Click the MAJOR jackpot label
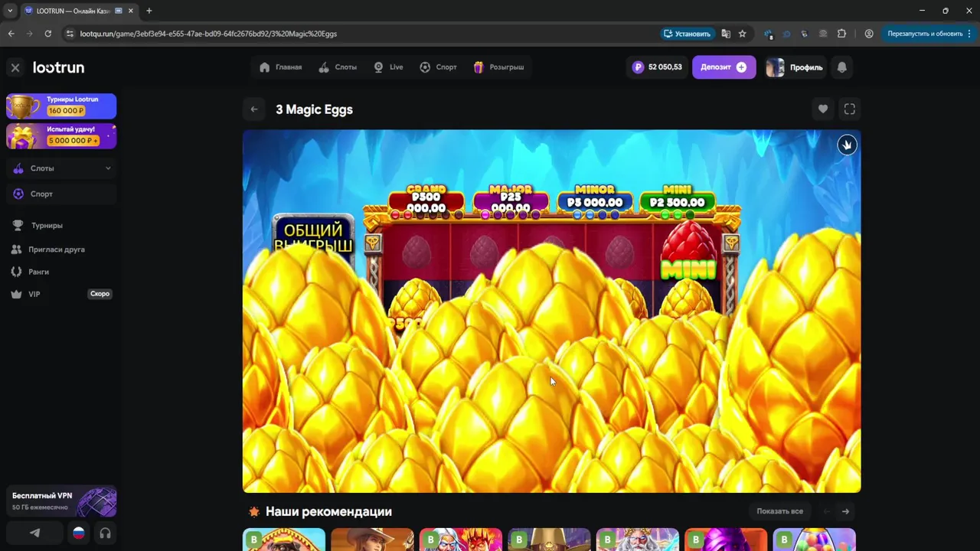980x551 pixels. point(511,189)
